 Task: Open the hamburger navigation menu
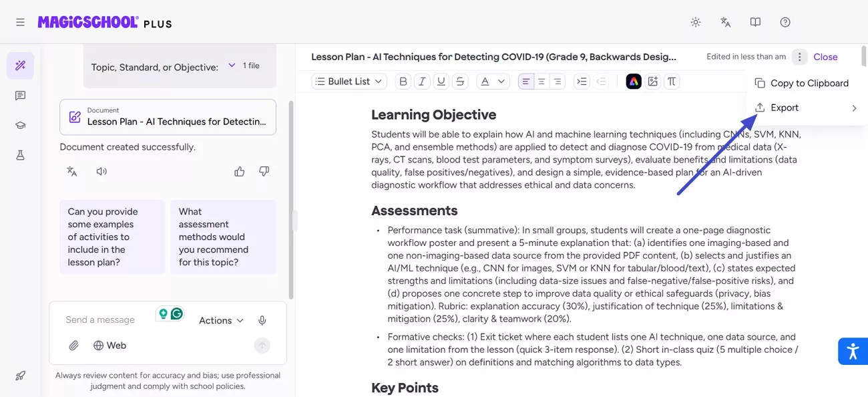pos(20,22)
